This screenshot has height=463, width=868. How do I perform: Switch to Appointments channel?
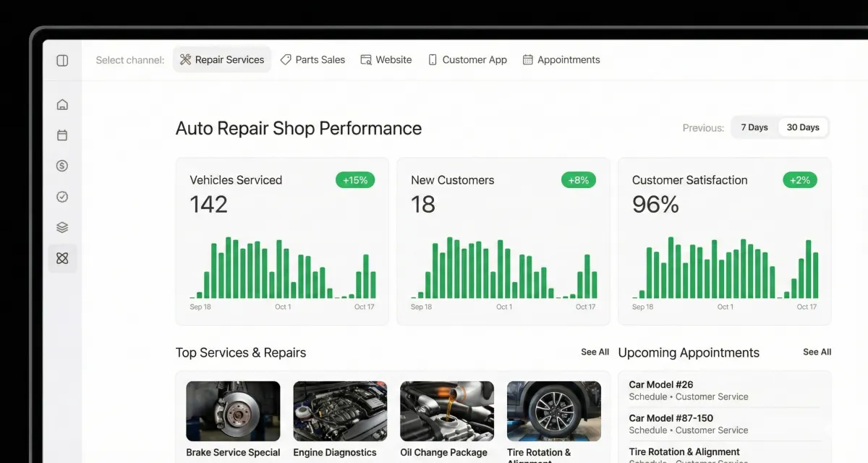tap(561, 60)
